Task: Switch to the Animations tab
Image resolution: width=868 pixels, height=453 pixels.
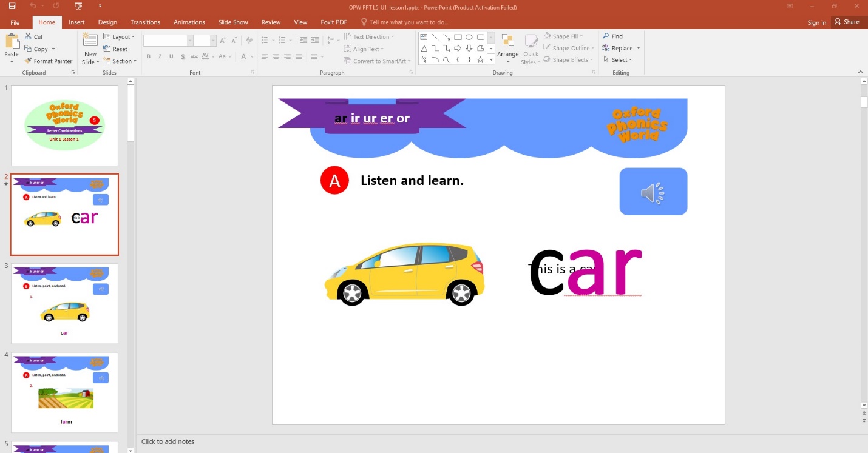Action: pyautogui.click(x=189, y=22)
